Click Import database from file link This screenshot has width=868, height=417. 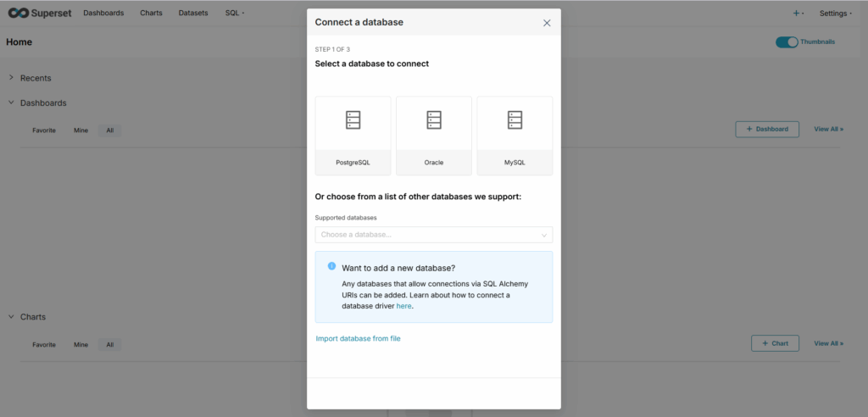click(x=358, y=339)
